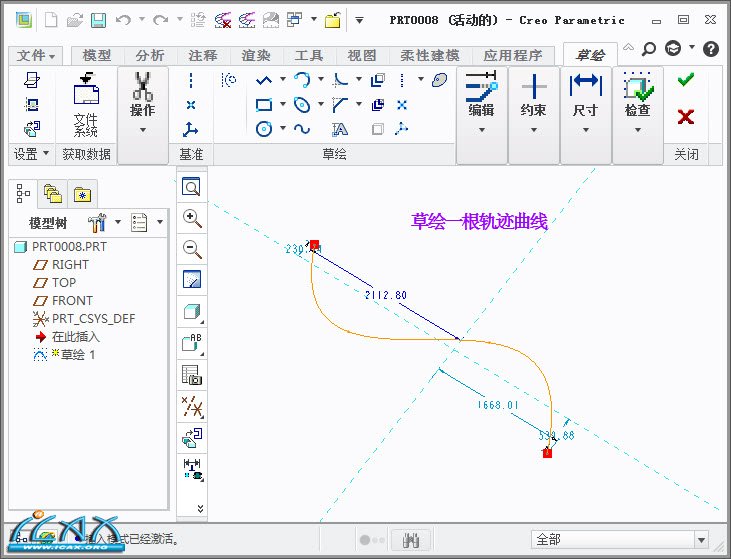Select the FRONT plane in model tree
This screenshot has width=731, height=559.
[72, 300]
